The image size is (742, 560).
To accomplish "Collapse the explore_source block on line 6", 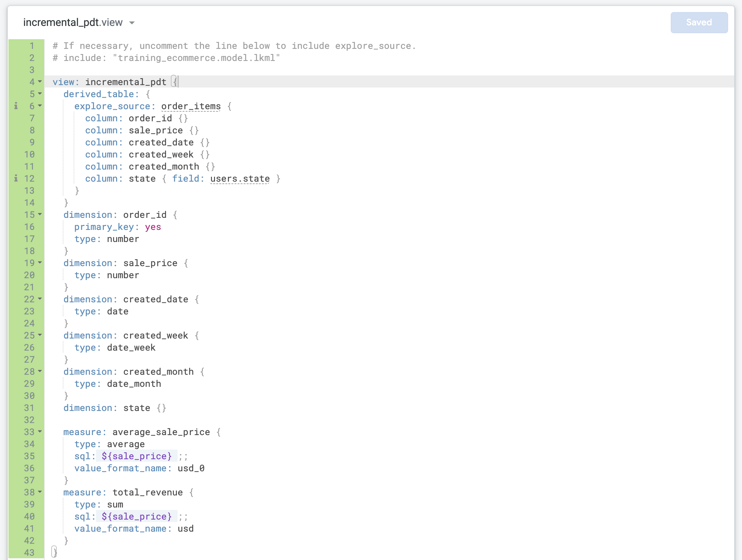I will pos(39,106).
